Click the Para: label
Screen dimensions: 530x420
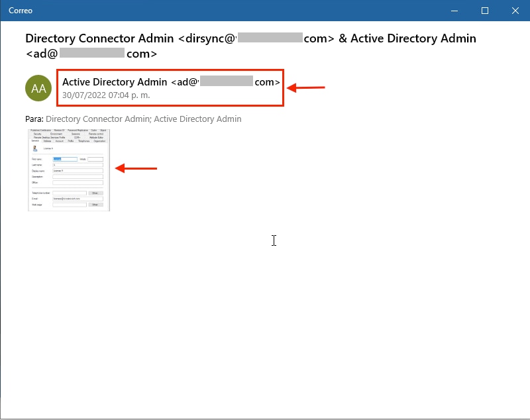[34, 119]
